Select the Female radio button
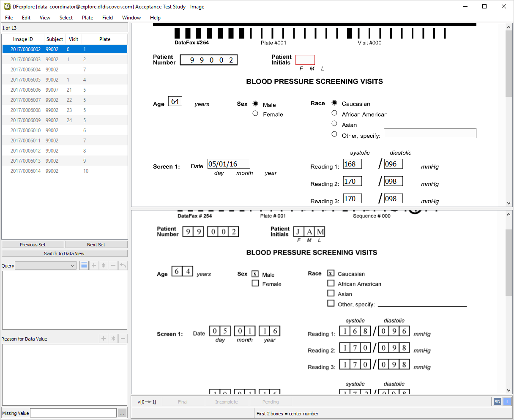 [x=255, y=114]
